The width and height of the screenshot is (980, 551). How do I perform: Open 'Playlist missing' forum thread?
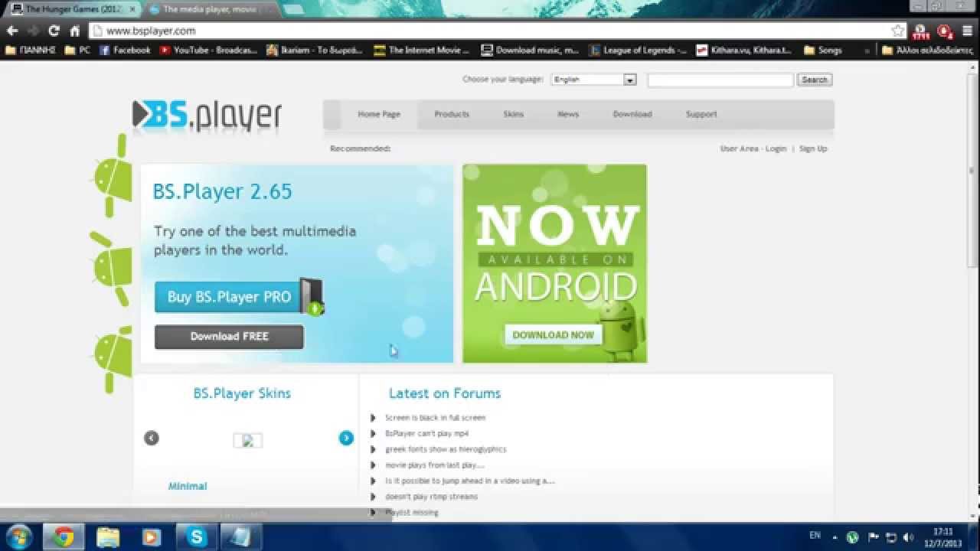pyautogui.click(x=412, y=513)
